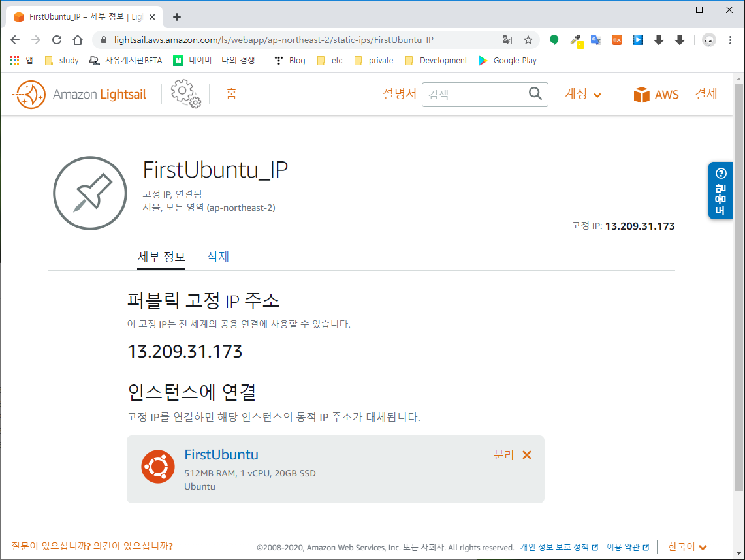Image resolution: width=745 pixels, height=560 pixels.
Task: Click 분리 to detach the instance
Action: click(503, 455)
